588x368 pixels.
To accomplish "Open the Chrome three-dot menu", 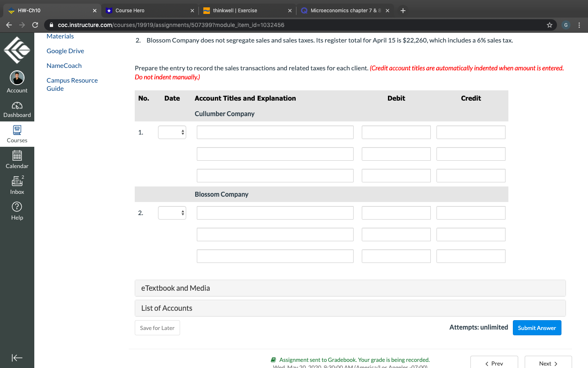I will (579, 25).
